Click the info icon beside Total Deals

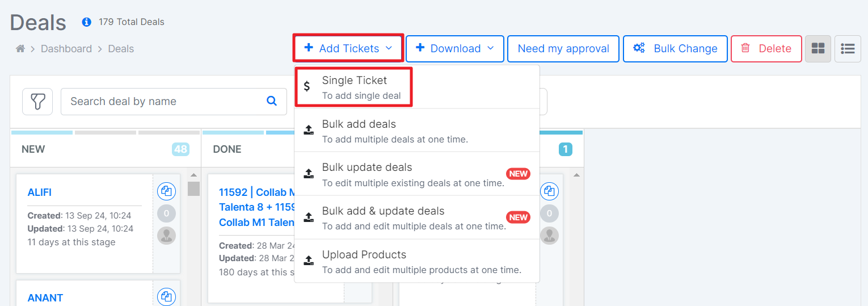[x=86, y=22]
